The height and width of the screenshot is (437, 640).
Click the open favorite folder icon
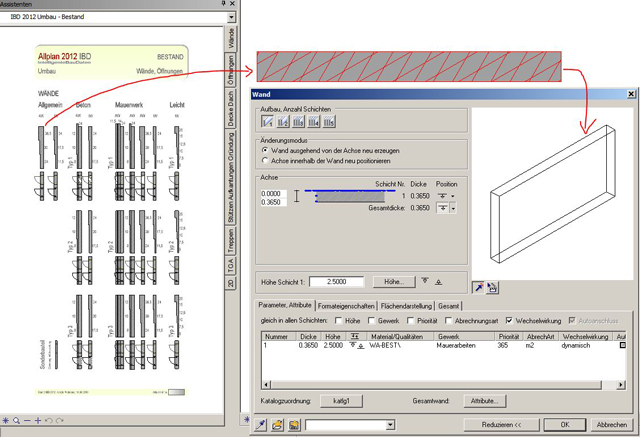click(x=279, y=425)
